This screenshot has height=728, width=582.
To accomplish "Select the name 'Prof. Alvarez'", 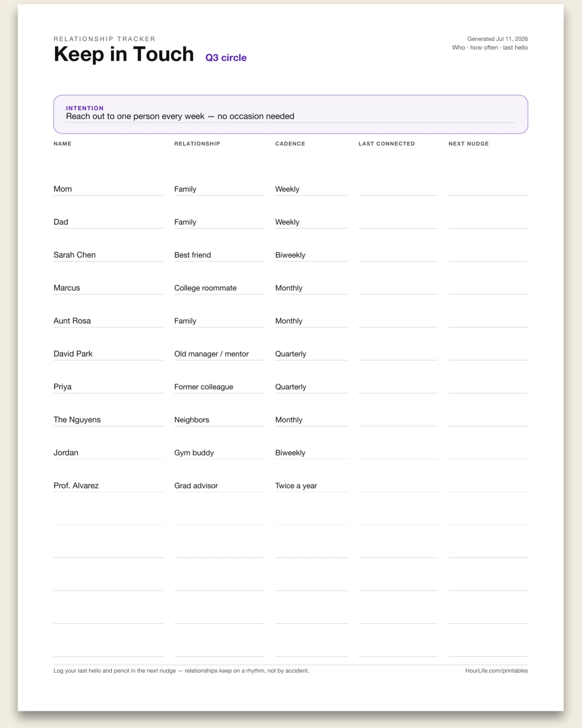I will (x=76, y=486).
